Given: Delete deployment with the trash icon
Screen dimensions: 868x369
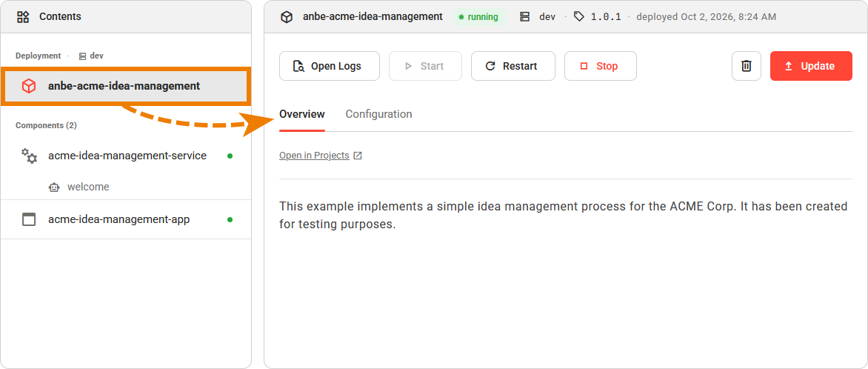Looking at the screenshot, I should pos(747,66).
